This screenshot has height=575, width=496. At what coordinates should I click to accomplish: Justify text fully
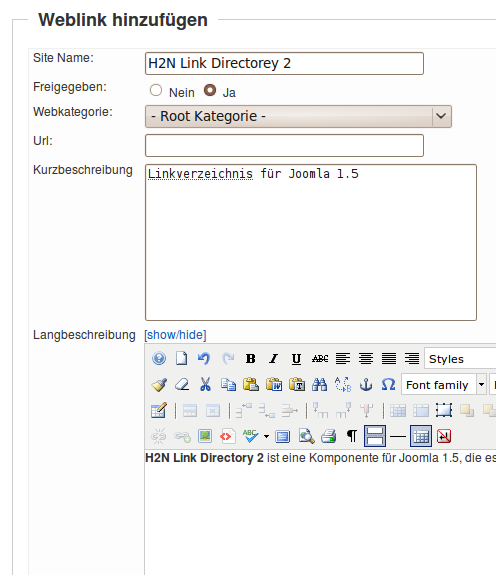point(389,358)
